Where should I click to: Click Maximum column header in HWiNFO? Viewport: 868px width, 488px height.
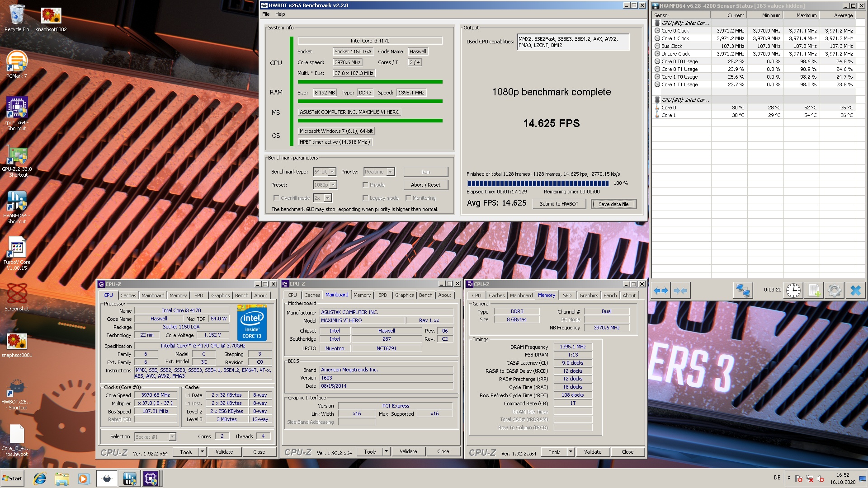[x=801, y=15]
